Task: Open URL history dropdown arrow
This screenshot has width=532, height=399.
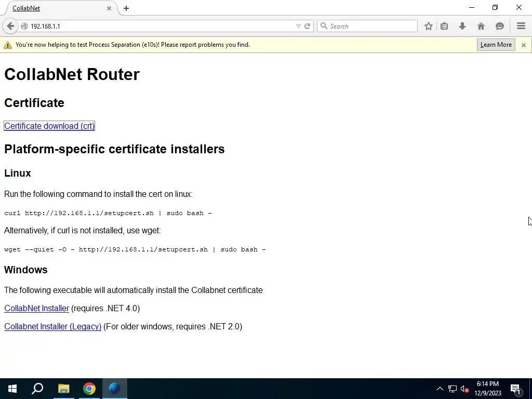Action: point(298,26)
